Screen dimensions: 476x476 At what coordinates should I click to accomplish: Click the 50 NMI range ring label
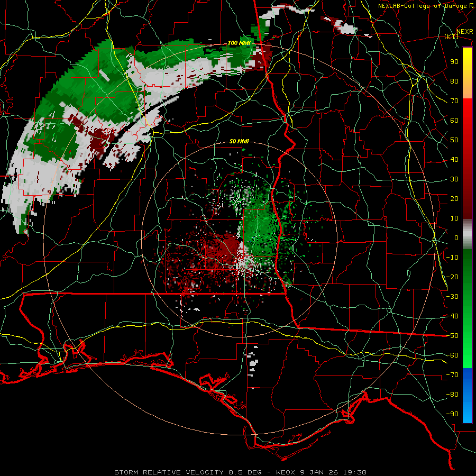(239, 141)
